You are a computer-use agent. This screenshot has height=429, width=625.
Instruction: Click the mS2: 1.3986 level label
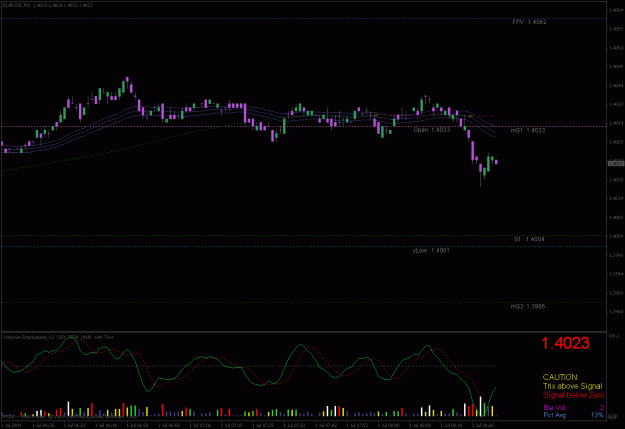(x=527, y=307)
